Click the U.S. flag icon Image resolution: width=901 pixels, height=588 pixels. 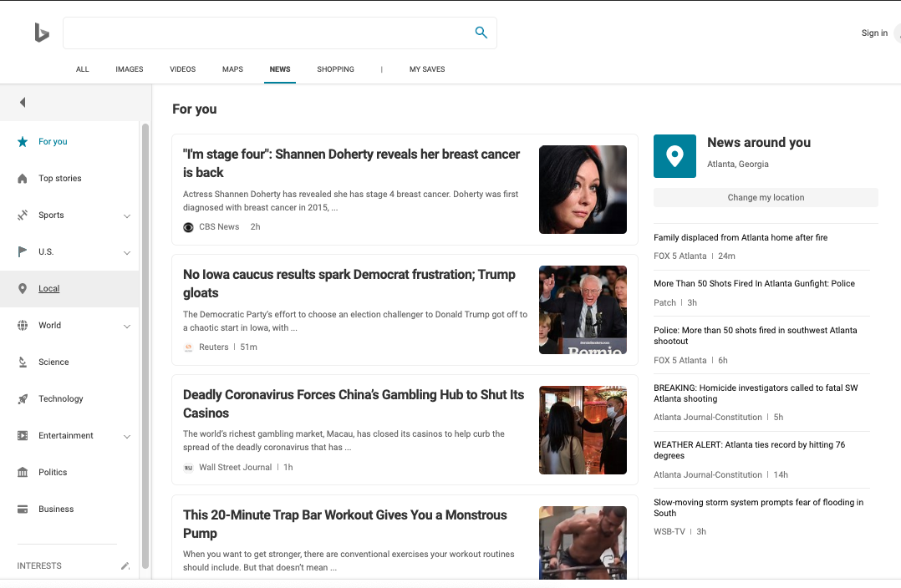click(x=23, y=251)
